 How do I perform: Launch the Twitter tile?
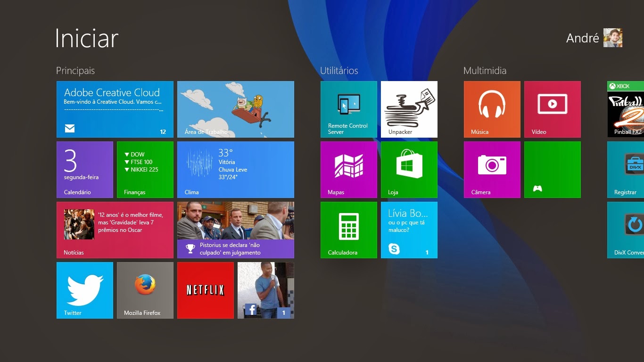coord(85,290)
